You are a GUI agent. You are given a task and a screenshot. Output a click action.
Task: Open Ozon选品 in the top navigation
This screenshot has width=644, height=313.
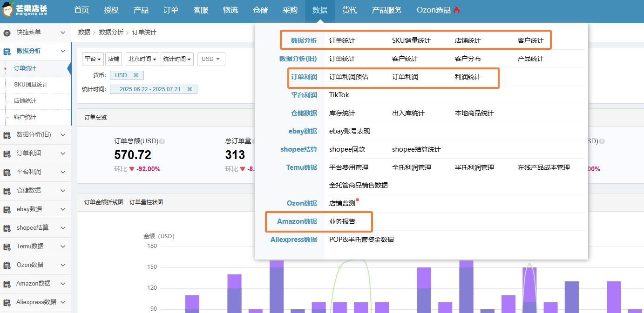434,10
